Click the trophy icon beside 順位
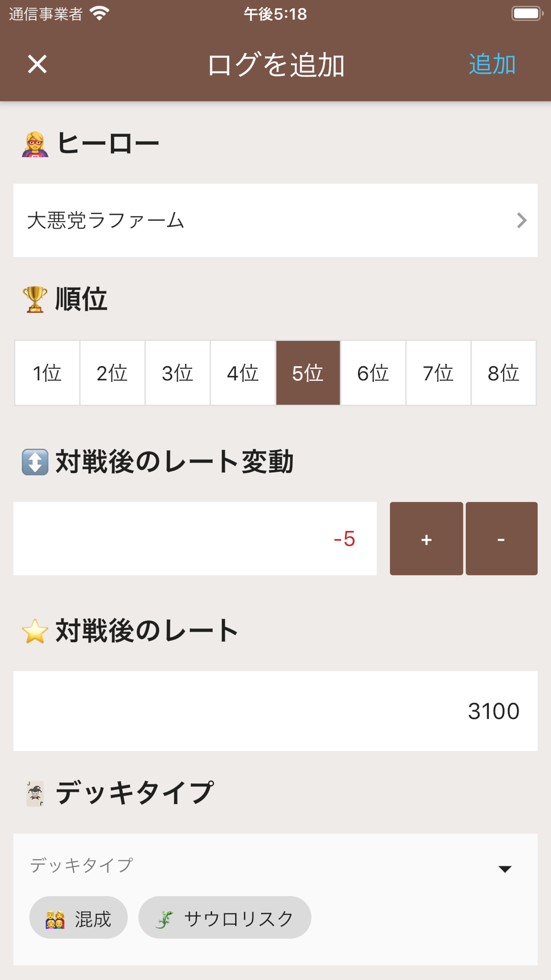The height and width of the screenshot is (980, 551). [35, 299]
